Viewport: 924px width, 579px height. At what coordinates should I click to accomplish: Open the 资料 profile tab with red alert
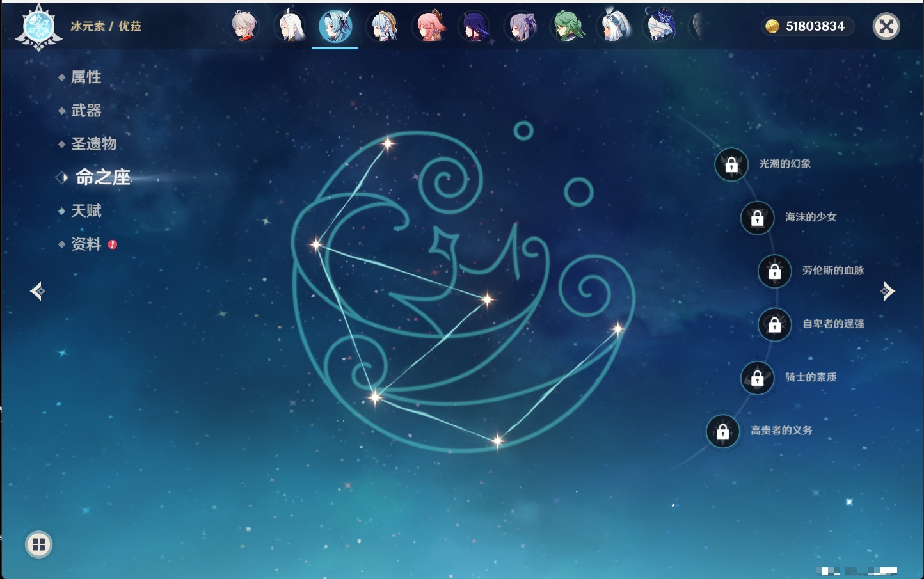pyautogui.click(x=86, y=244)
